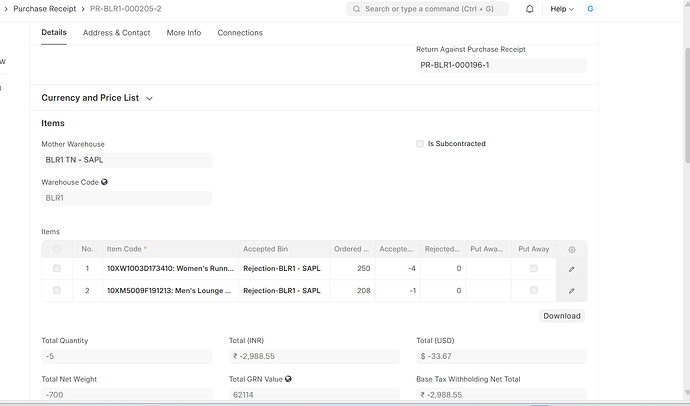Viewport: 690px width, 406px height.
Task: Open the items table column settings gear
Action: [572, 249]
